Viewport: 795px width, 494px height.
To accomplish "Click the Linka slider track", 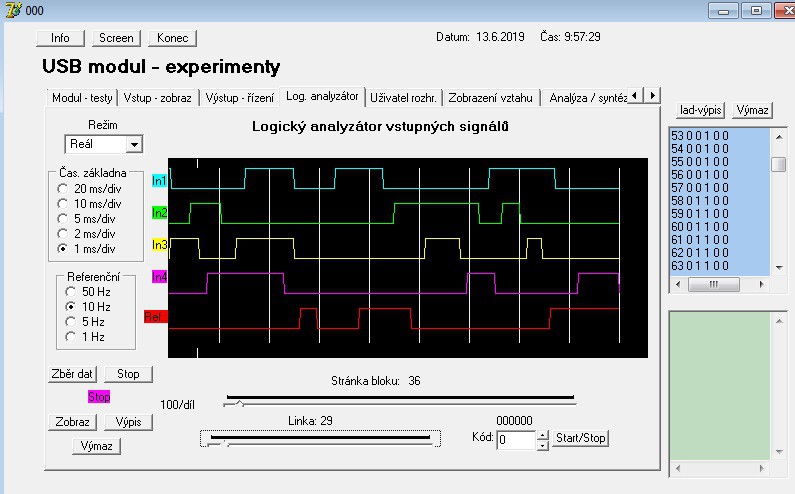I will click(320, 438).
